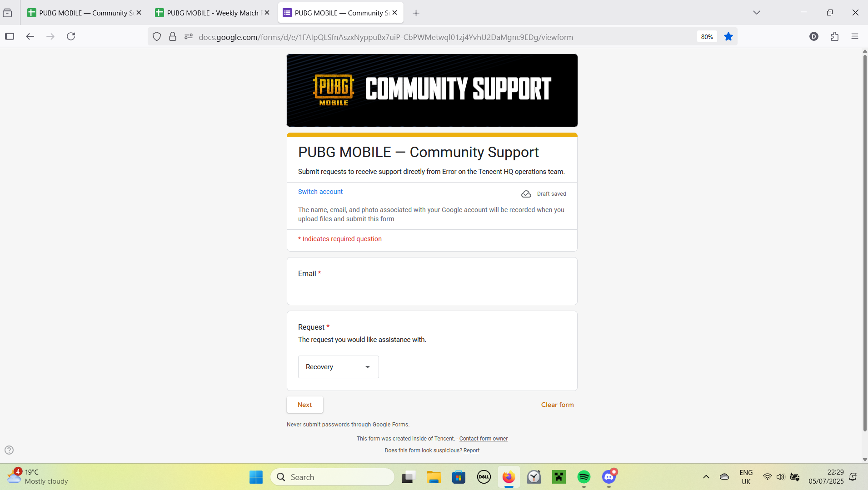Click the Draft saved cloud icon
Image resolution: width=868 pixels, height=490 pixels.
point(526,194)
